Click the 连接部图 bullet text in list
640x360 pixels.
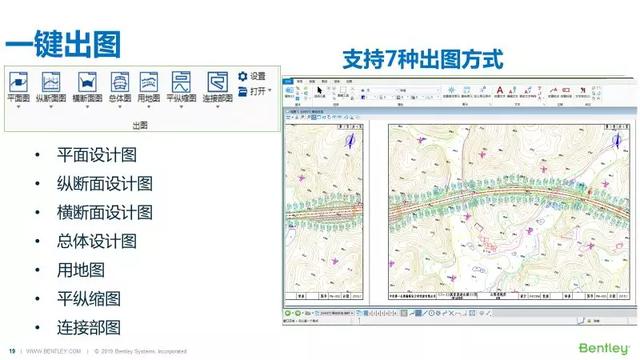(89, 328)
